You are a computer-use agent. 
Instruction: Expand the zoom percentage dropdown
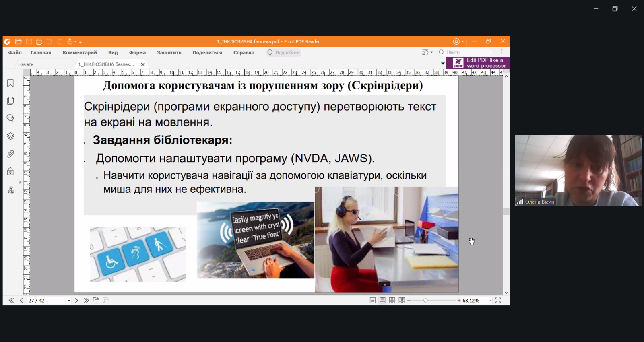[490, 301]
